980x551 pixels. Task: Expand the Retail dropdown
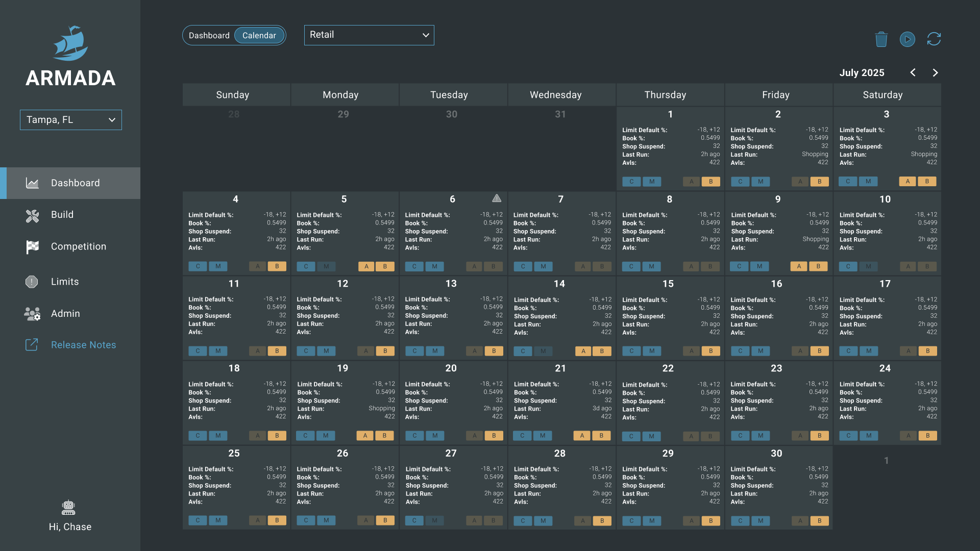coord(369,35)
